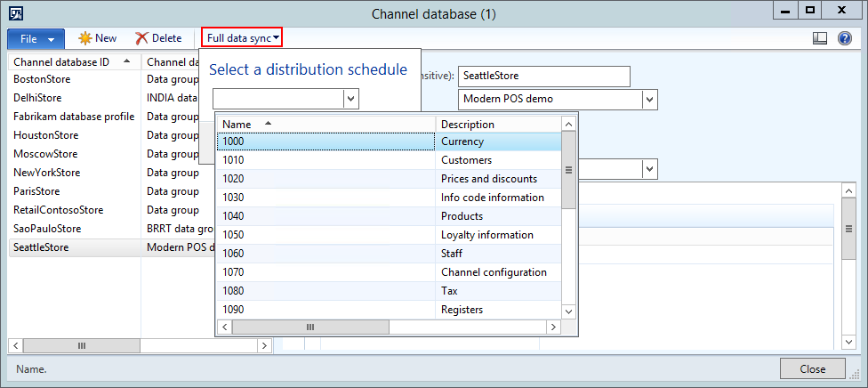Click the main form vertical scrollbar up arrow

(x=848, y=190)
